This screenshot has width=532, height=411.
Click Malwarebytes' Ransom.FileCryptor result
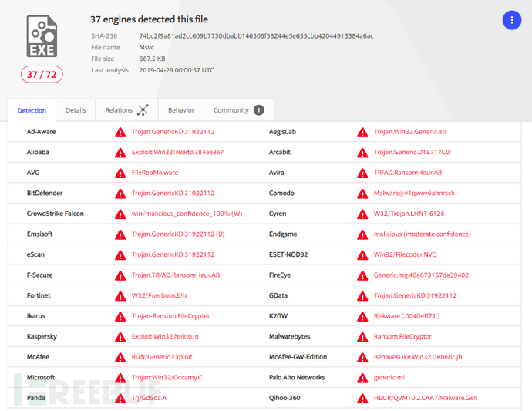402,336
